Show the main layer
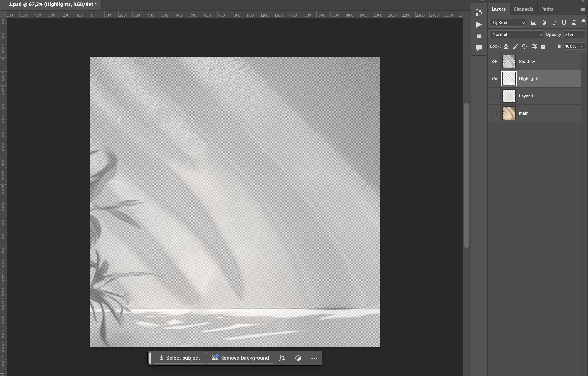588x376 pixels. pos(494,113)
